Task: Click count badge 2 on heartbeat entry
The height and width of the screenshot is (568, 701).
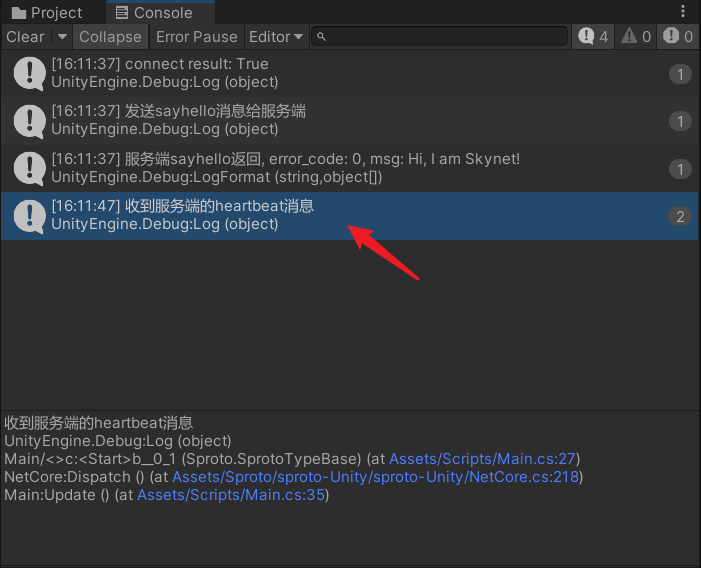Action: [680, 216]
